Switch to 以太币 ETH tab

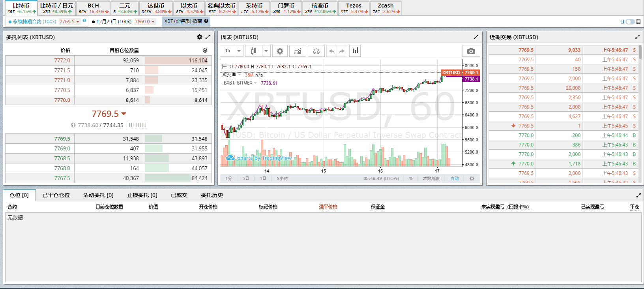coord(189,8)
